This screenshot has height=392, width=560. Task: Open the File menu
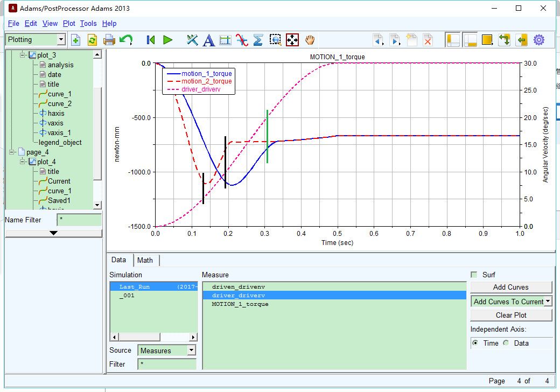[13, 24]
